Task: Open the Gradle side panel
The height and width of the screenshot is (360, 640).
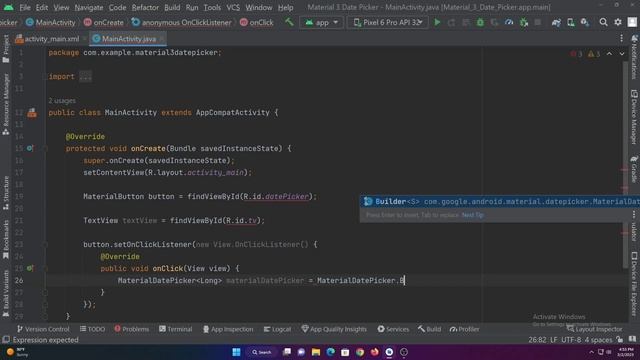Action: tap(634, 169)
